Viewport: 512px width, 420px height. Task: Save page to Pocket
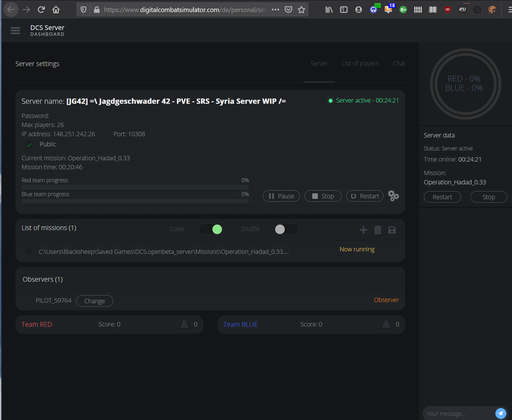click(x=288, y=10)
